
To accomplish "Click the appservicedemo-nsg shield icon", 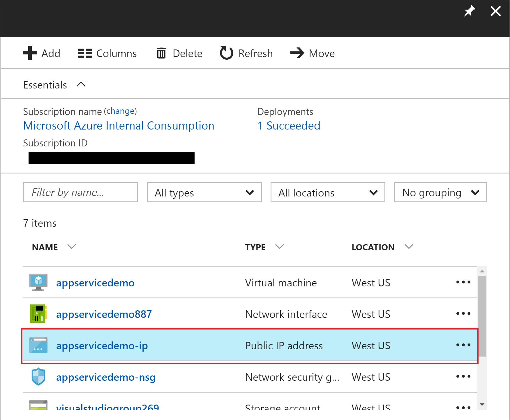I will coord(38,377).
